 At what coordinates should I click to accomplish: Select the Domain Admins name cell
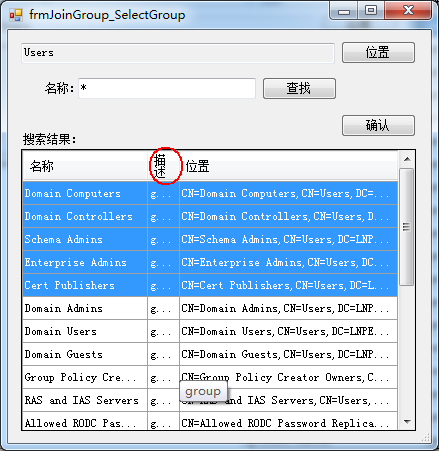[x=85, y=308]
